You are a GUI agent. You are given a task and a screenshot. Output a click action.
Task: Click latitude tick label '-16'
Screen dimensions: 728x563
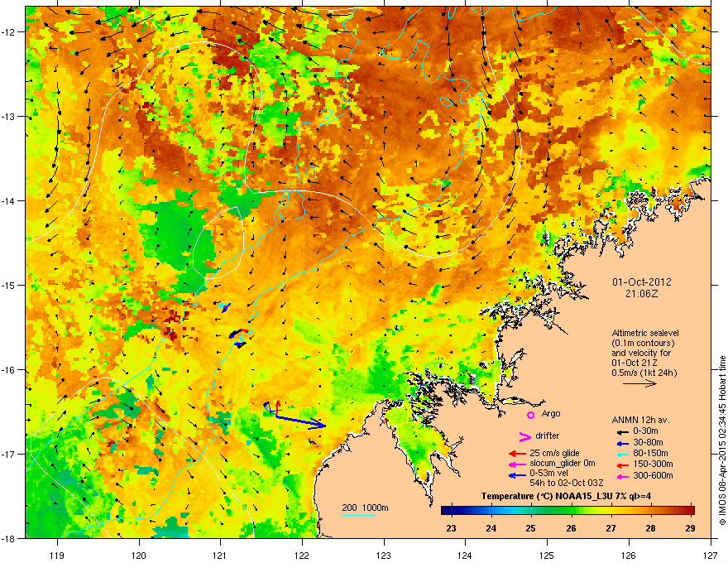[8, 370]
